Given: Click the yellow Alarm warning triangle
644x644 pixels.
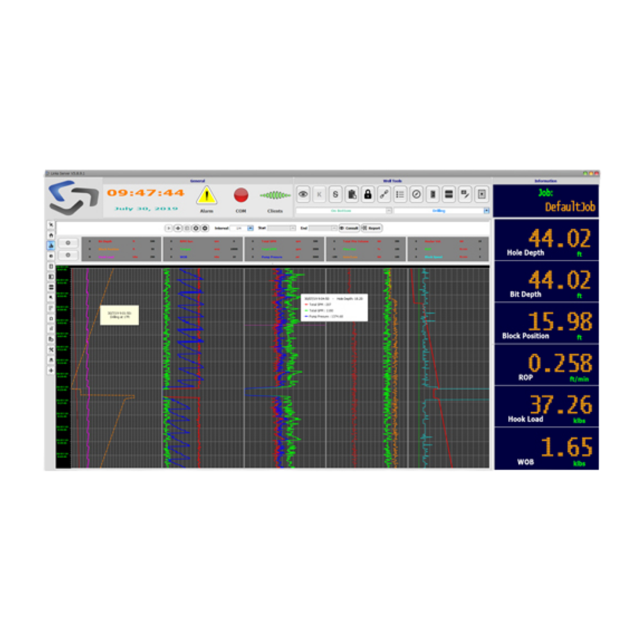Looking at the screenshot, I should coord(208,196).
